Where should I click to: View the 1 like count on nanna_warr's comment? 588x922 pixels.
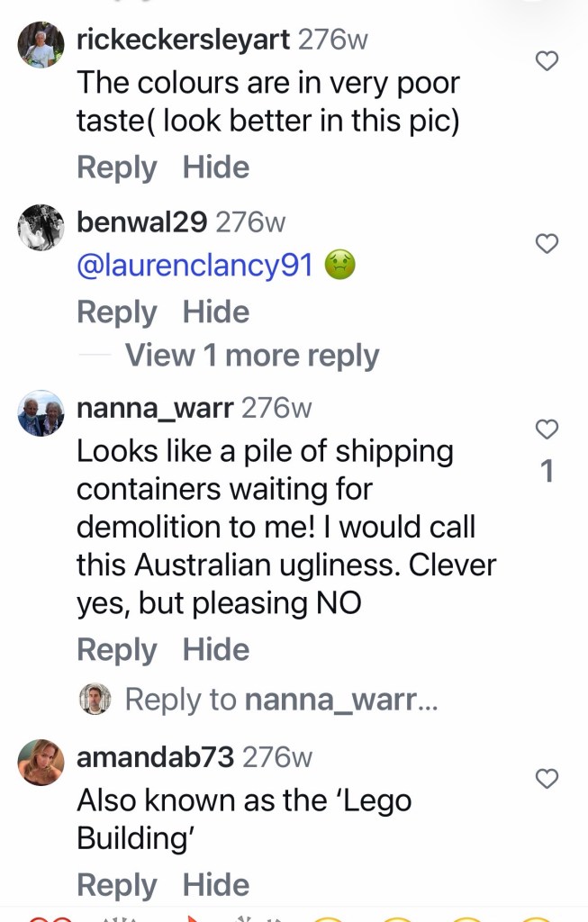point(547,471)
